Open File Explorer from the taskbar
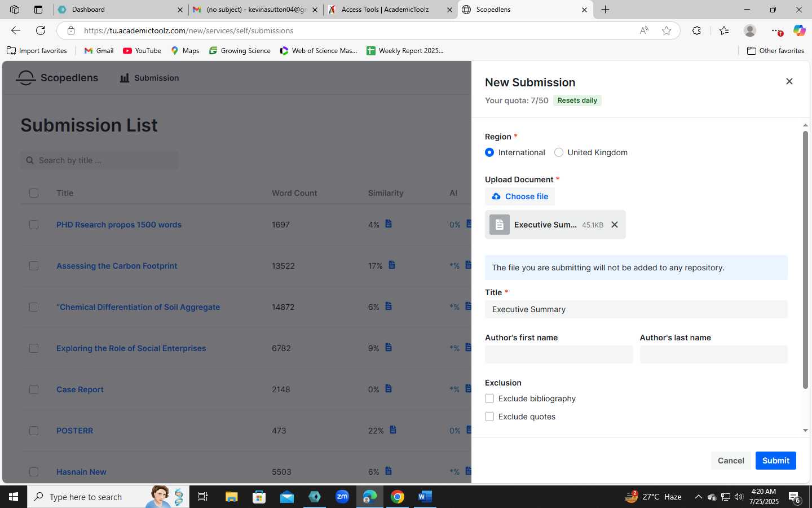812x508 pixels. [x=231, y=497]
